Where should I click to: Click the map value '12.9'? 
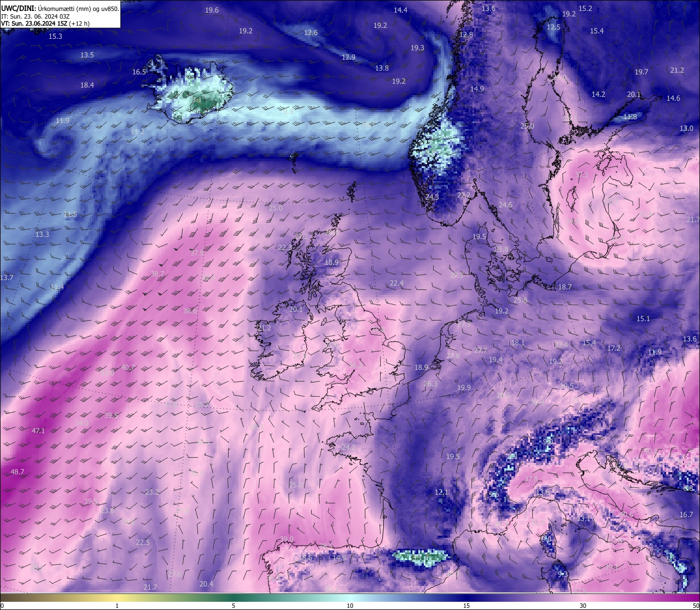pos(348,57)
